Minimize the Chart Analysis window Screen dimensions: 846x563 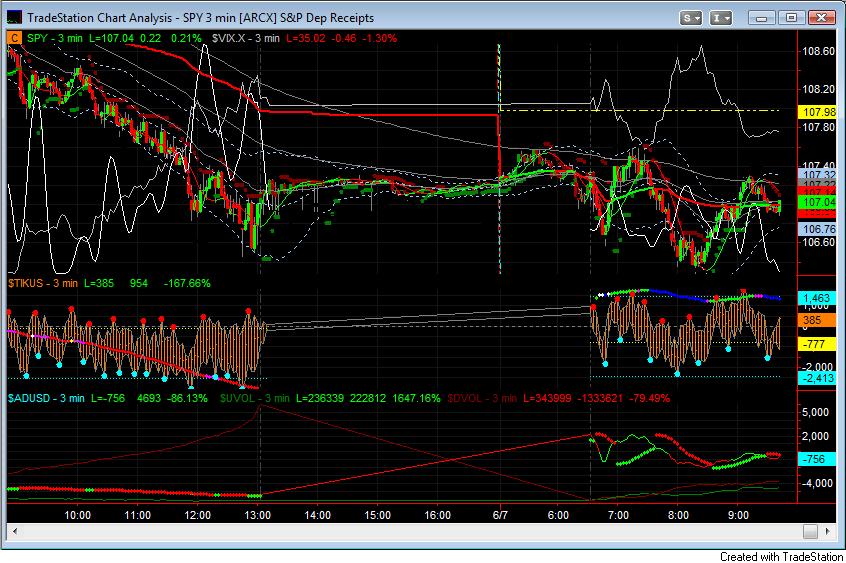[761, 18]
